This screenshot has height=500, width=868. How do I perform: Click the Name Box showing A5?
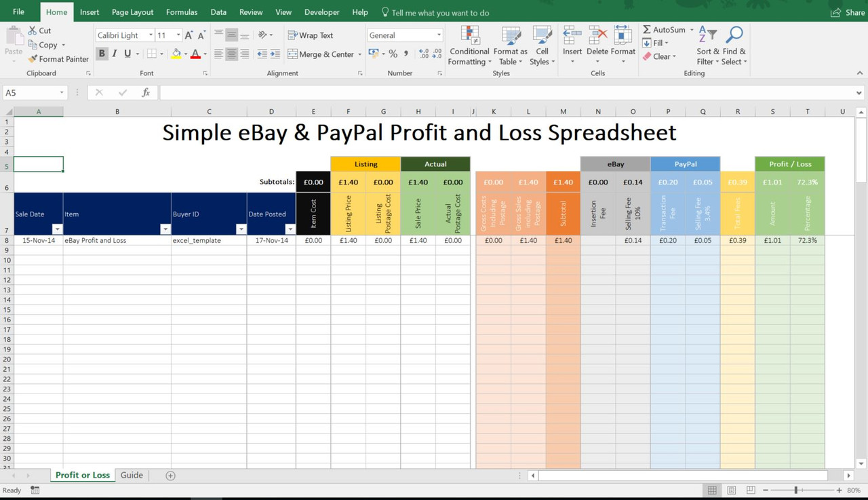34,93
